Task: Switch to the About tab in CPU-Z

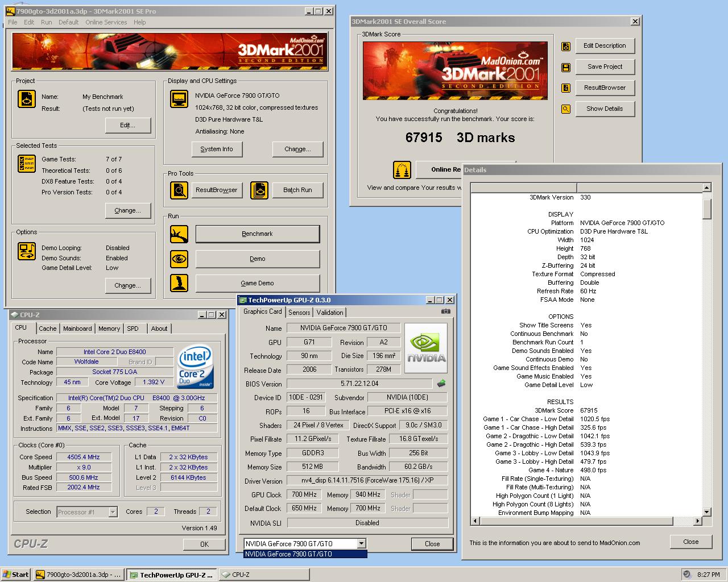Action: pos(159,329)
